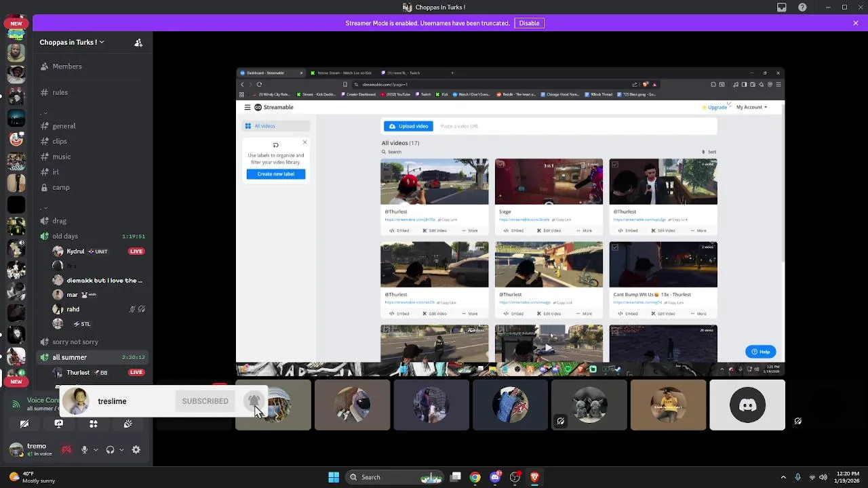Open the irl text channel
The height and width of the screenshot is (488, 868).
coord(93,172)
